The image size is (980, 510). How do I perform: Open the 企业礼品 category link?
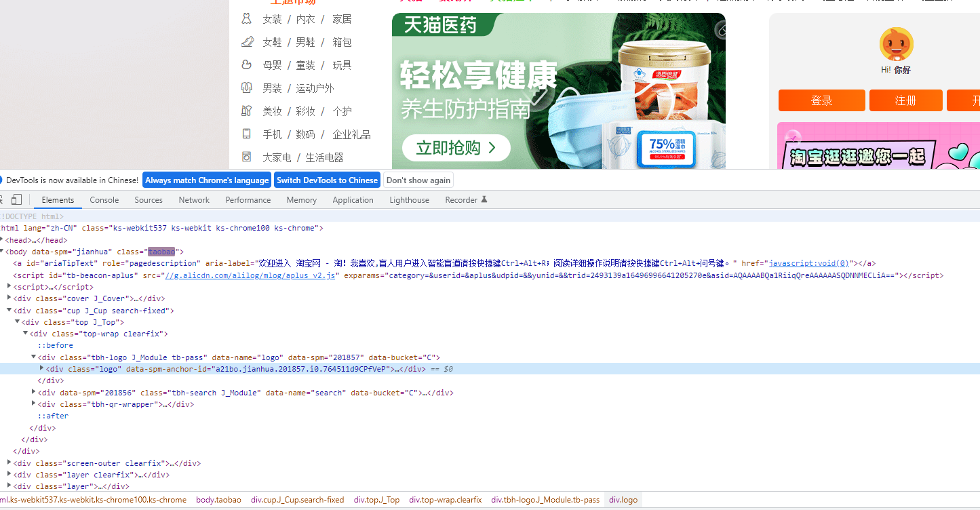[x=351, y=134]
